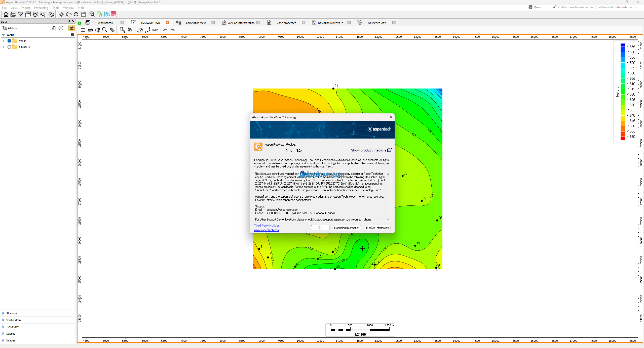Click the selection lasso cursor tool

click(x=122, y=30)
